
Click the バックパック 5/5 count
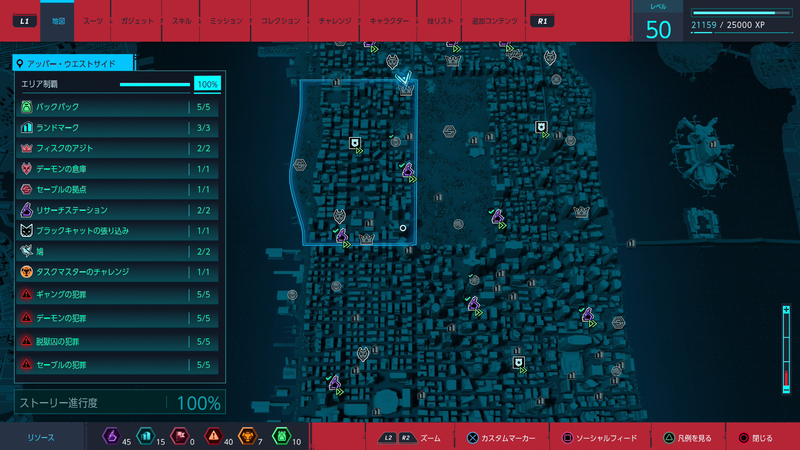pos(204,107)
